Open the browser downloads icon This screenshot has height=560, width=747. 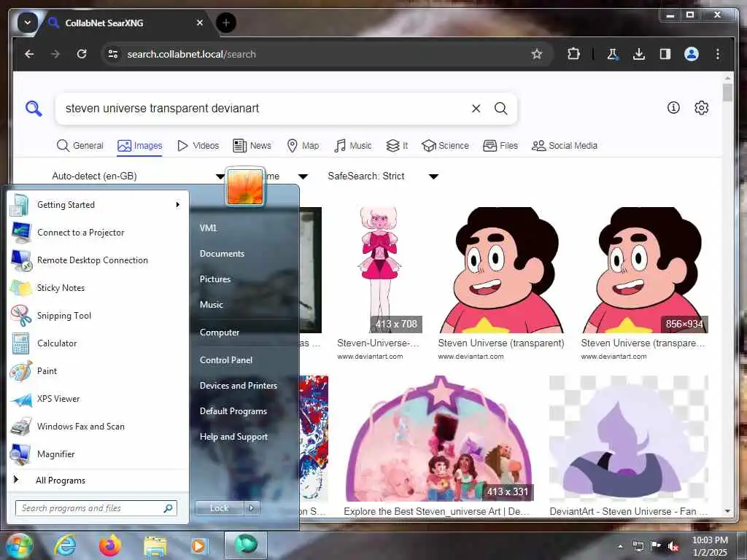(639, 54)
